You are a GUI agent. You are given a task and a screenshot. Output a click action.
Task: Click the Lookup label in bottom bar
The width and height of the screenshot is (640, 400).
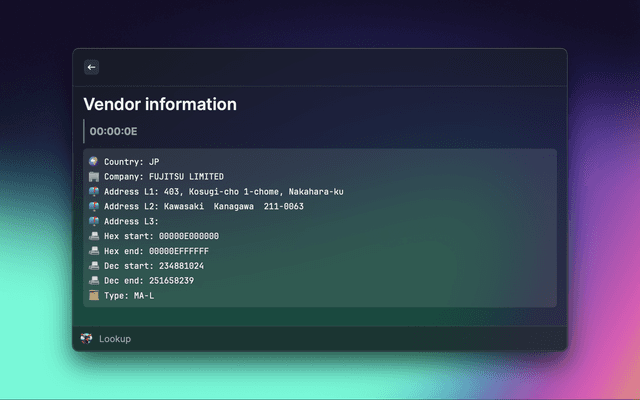point(114,339)
